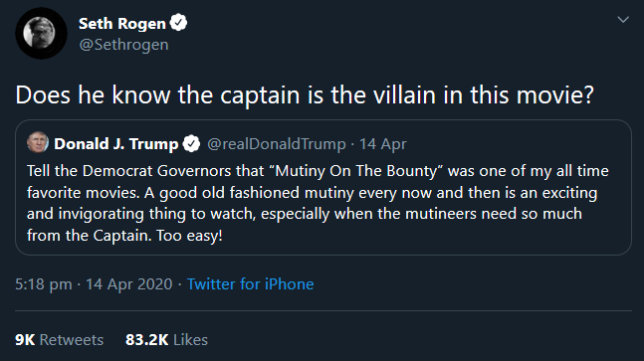
Task: Open Donald J. Trump's name in the quoted tweet
Action: (116, 144)
